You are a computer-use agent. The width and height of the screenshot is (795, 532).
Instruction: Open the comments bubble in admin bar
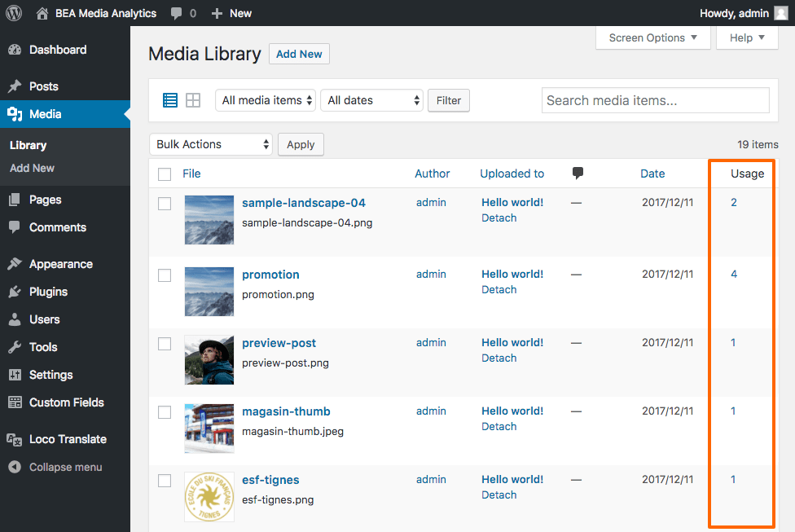(177, 14)
